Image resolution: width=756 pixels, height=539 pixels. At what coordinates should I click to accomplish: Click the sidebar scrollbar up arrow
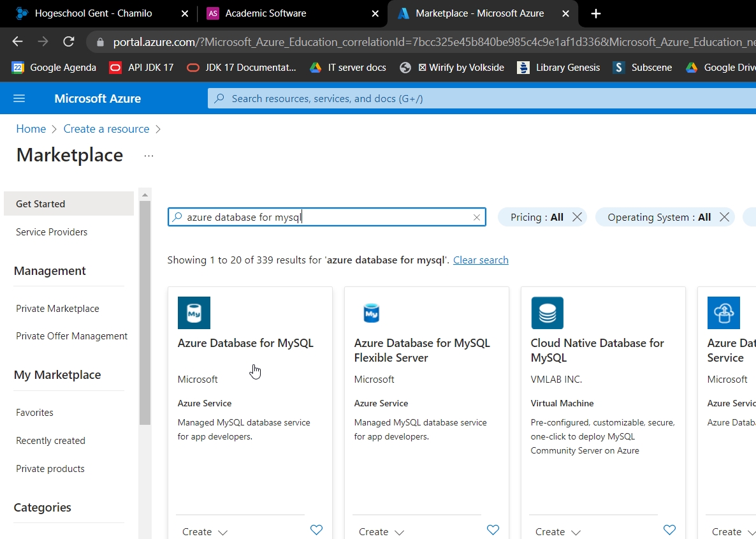[x=145, y=195]
